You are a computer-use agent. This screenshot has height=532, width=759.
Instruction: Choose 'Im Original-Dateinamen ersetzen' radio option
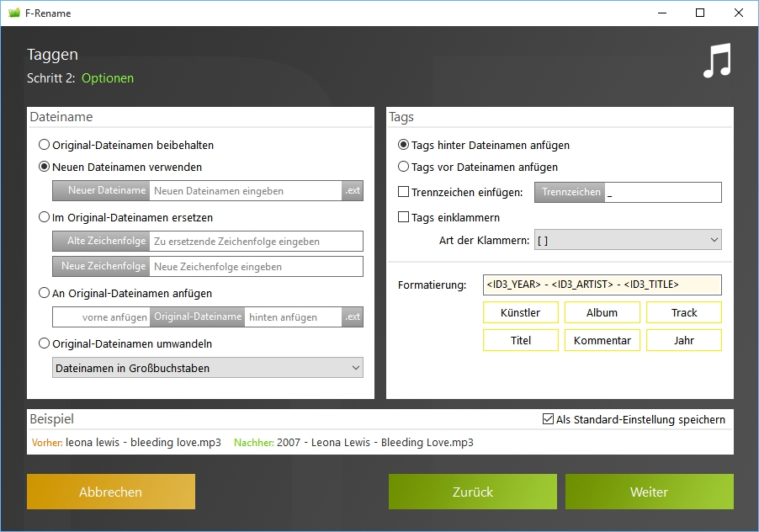pos(45,217)
